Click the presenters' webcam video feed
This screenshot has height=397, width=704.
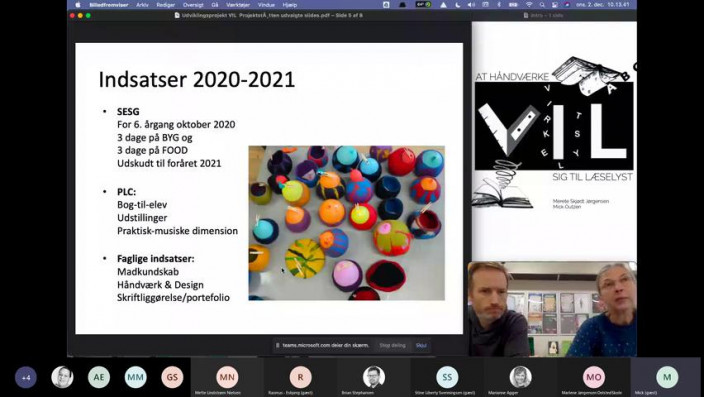(552, 309)
